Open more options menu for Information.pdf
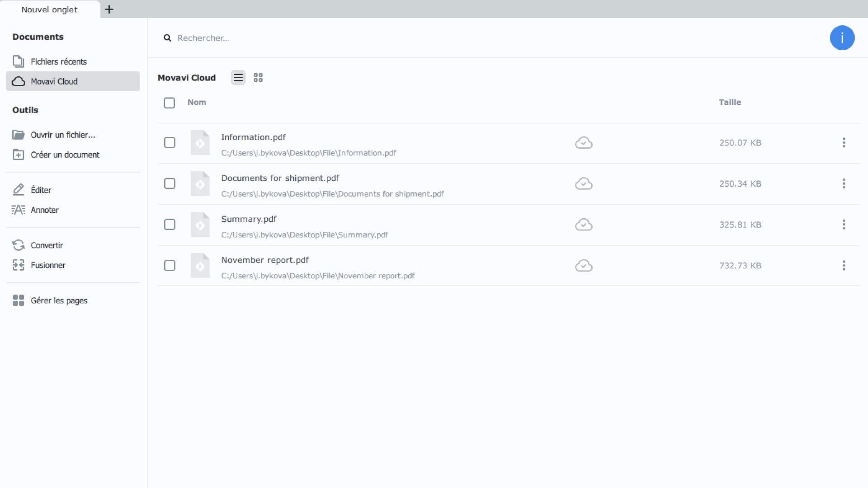This screenshot has height=488, width=868. [x=844, y=143]
